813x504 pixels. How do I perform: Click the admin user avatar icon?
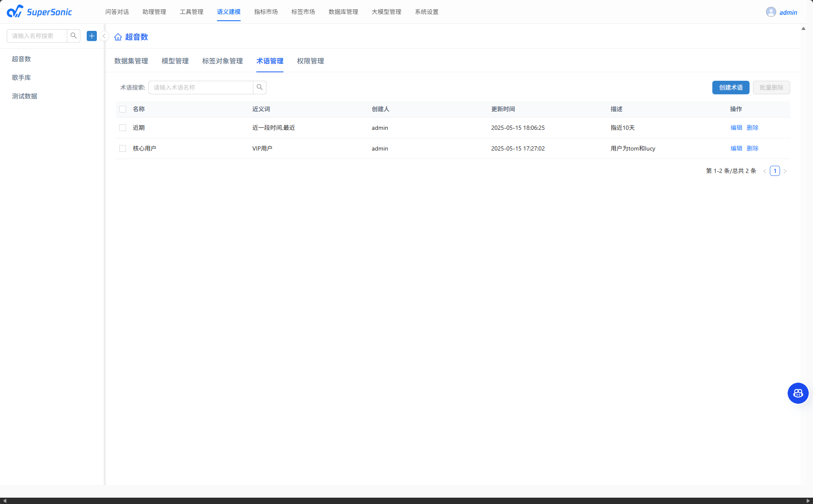771,12
